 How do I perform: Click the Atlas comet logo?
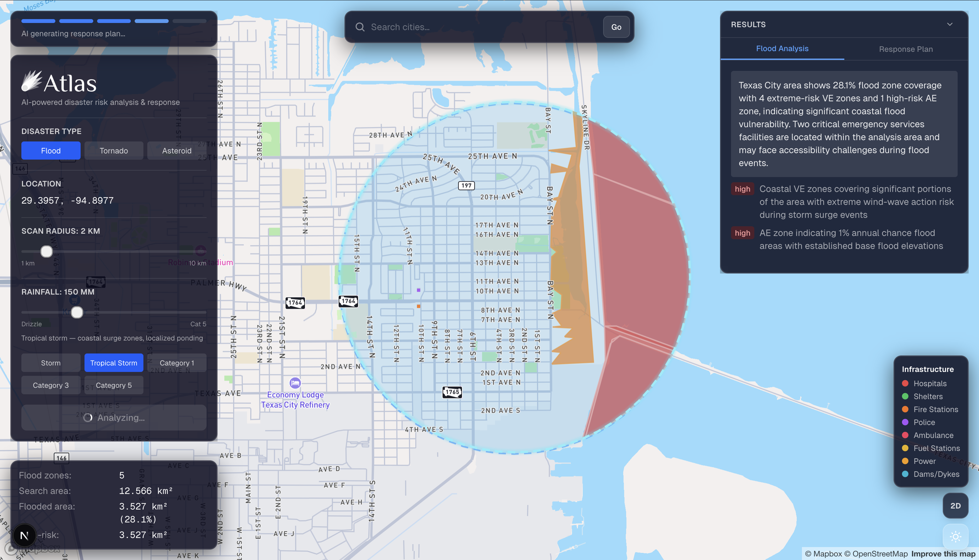(x=31, y=81)
